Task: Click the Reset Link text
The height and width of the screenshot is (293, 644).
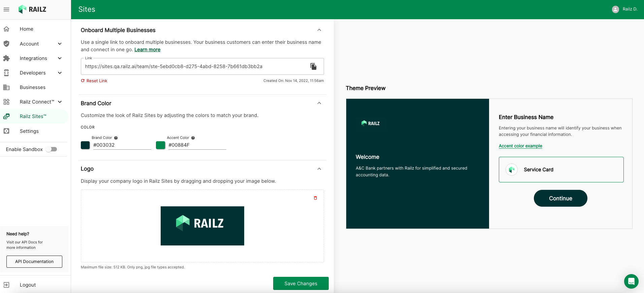Action: [97, 81]
